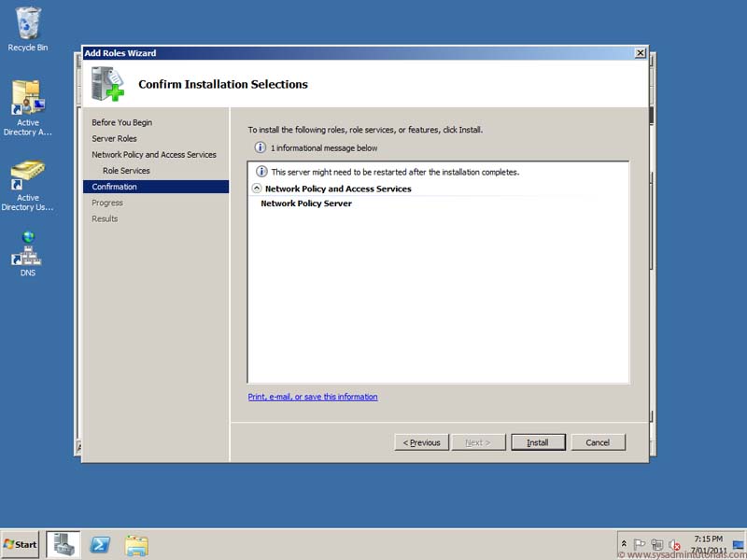
Task: Open Active Directory Users shortcut icon
Action: pos(28,185)
